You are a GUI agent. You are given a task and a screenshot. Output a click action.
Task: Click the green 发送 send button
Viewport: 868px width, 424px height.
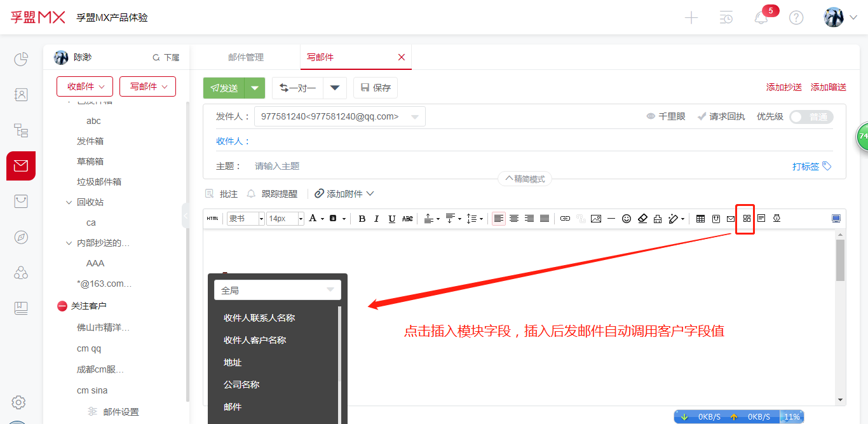pos(224,88)
